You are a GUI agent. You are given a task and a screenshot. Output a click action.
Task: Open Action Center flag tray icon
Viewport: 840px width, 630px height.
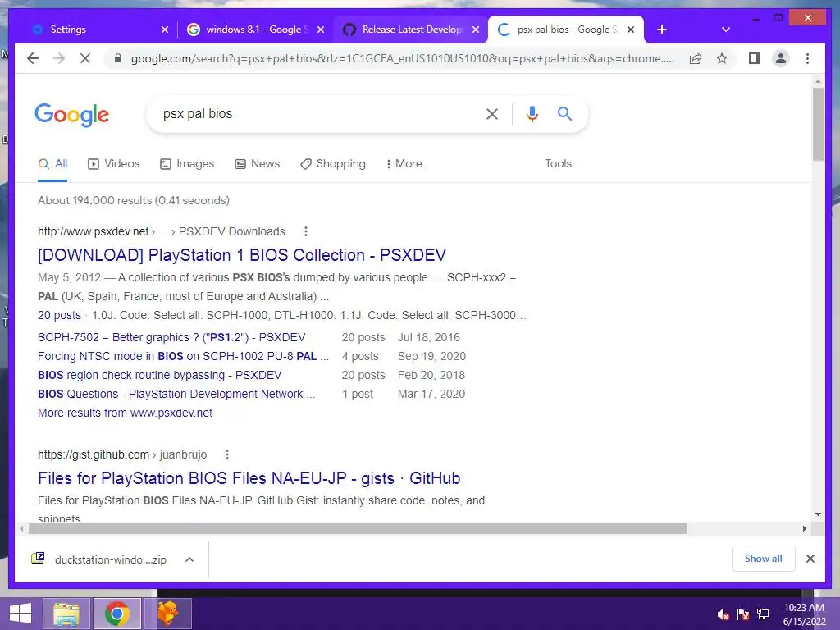click(743, 614)
